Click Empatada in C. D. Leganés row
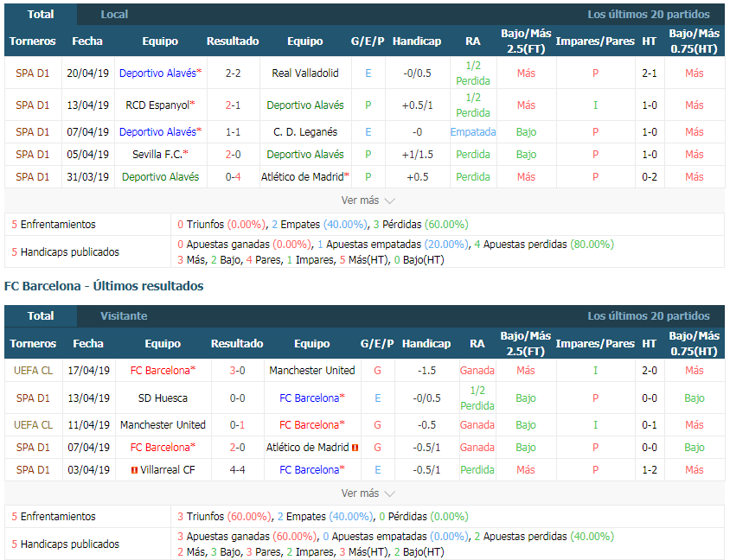The width and height of the screenshot is (730, 560). click(473, 132)
